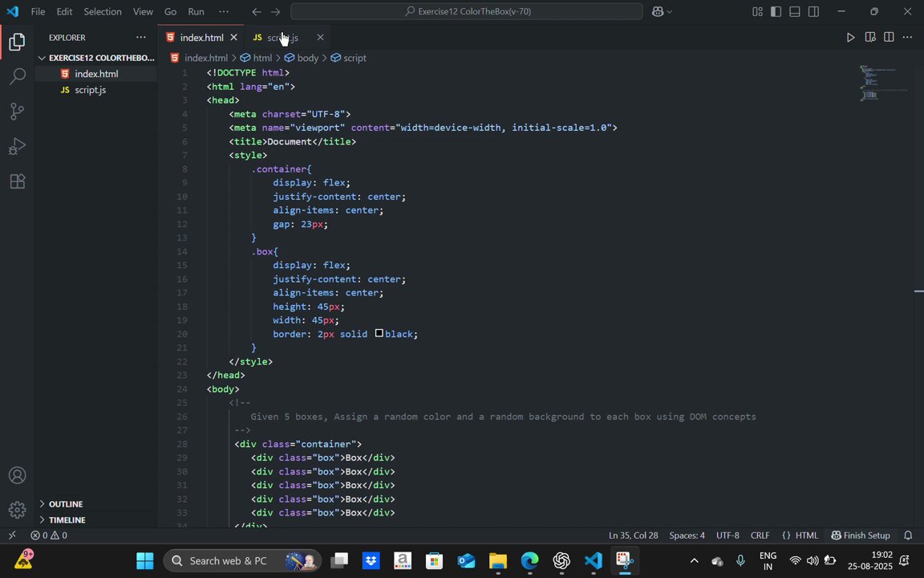Open color picker for black border swatch
Screen dimensions: 924x578
pyautogui.click(x=379, y=333)
